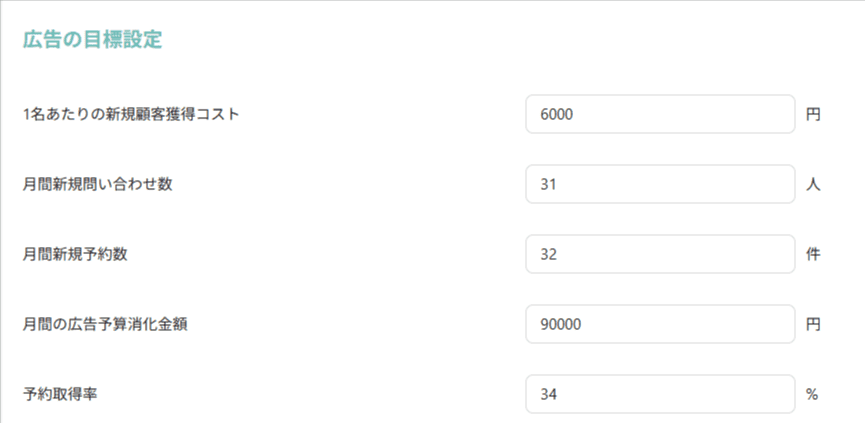Focus the 月間新規問い合わせ数 input field
This screenshot has height=423, width=865.
(x=660, y=184)
